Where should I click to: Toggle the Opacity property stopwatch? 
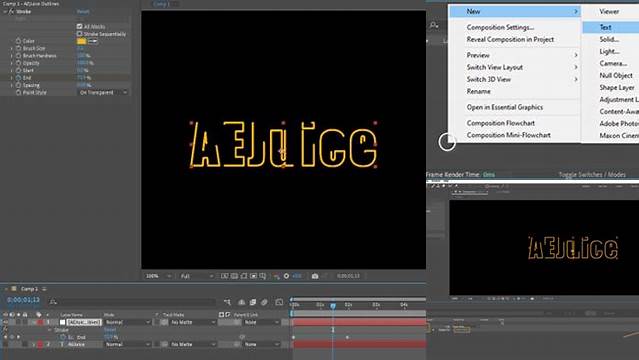click(18, 63)
